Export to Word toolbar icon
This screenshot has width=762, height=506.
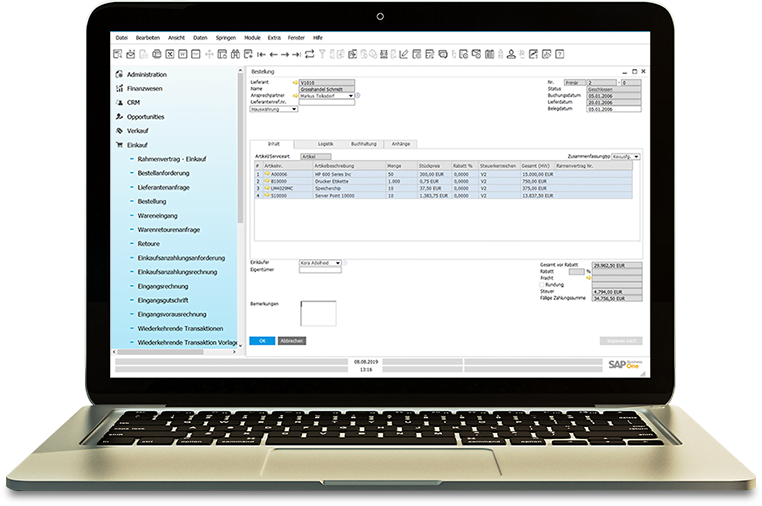click(183, 54)
